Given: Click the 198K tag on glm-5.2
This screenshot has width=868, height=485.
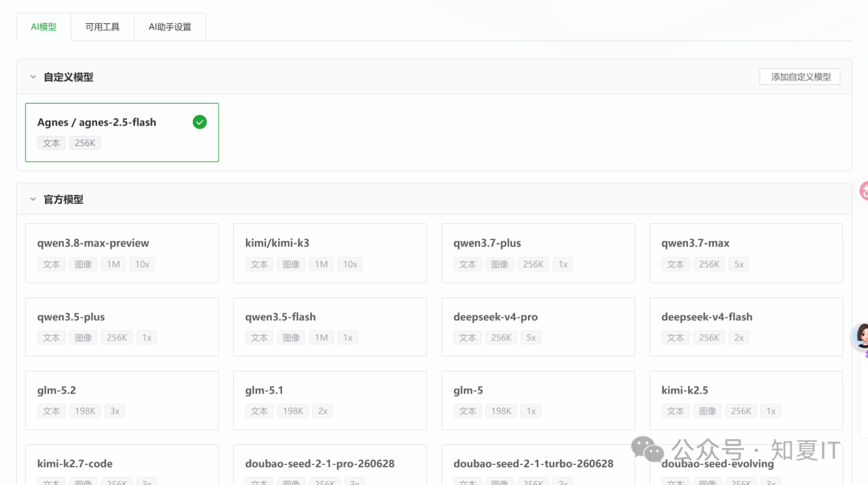Looking at the screenshot, I should (x=84, y=411).
